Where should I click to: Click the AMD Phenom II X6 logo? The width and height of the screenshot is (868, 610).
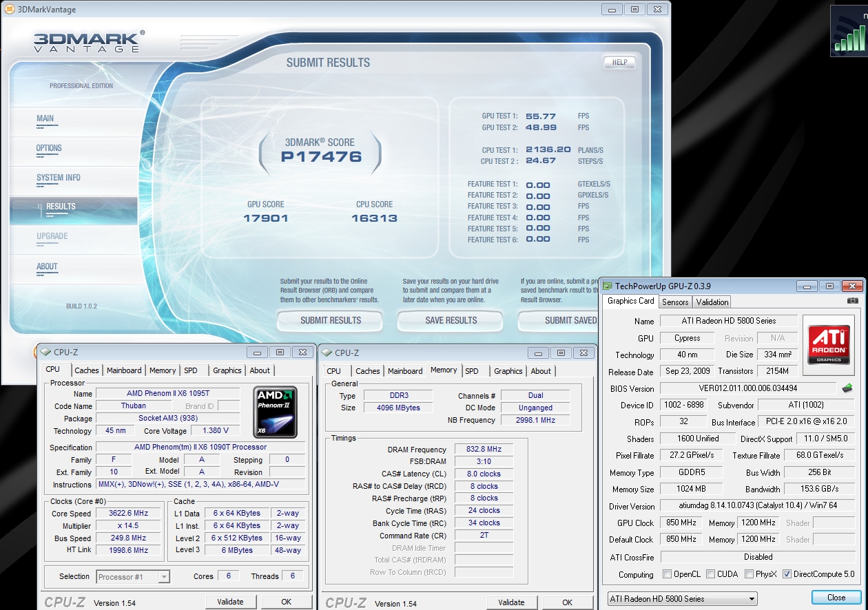pos(276,412)
